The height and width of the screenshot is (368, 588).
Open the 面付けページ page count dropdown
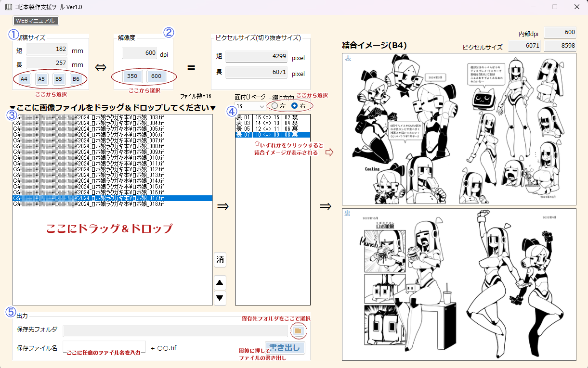[250, 106]
